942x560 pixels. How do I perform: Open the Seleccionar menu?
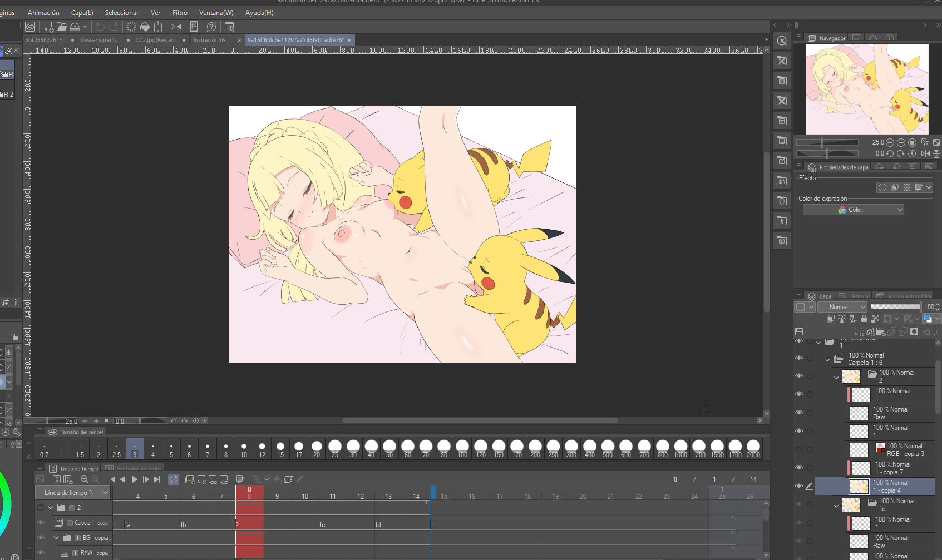(x=122, y=13)
